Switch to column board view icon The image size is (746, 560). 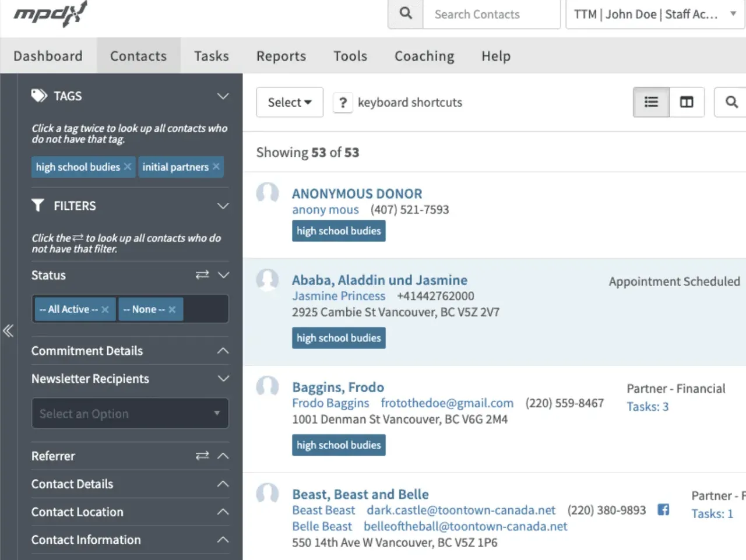tap(687, 103)
